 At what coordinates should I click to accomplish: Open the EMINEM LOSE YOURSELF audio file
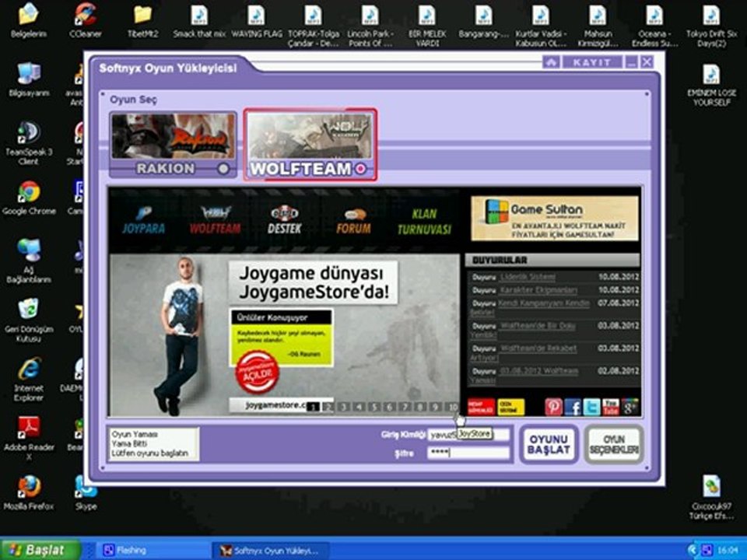[x=711, y=85]
